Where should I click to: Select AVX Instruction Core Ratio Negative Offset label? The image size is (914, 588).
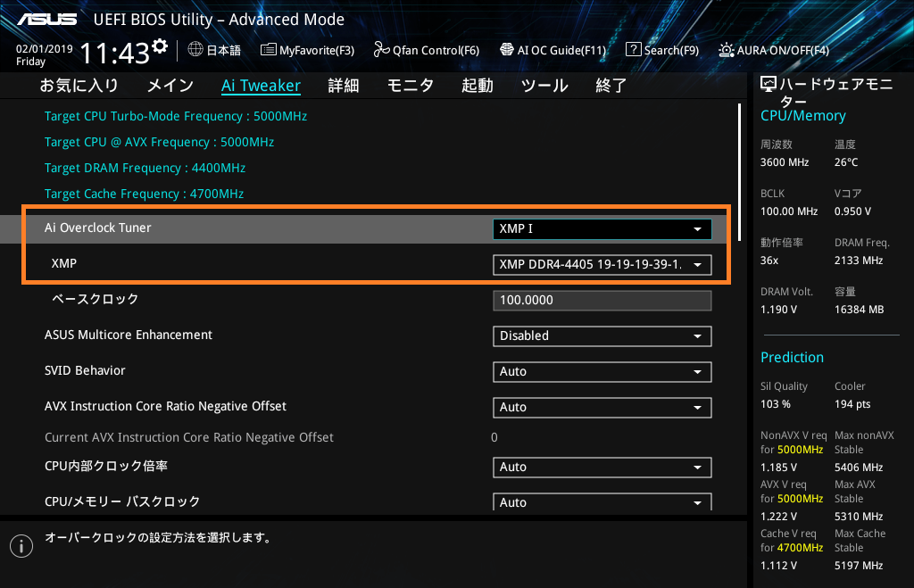pos(165,406)
